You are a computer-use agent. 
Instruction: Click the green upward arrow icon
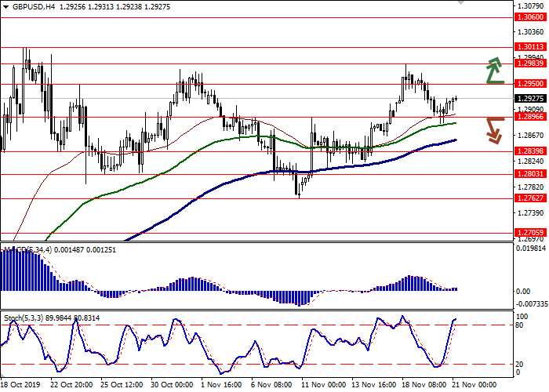click(x=494, y=71)
